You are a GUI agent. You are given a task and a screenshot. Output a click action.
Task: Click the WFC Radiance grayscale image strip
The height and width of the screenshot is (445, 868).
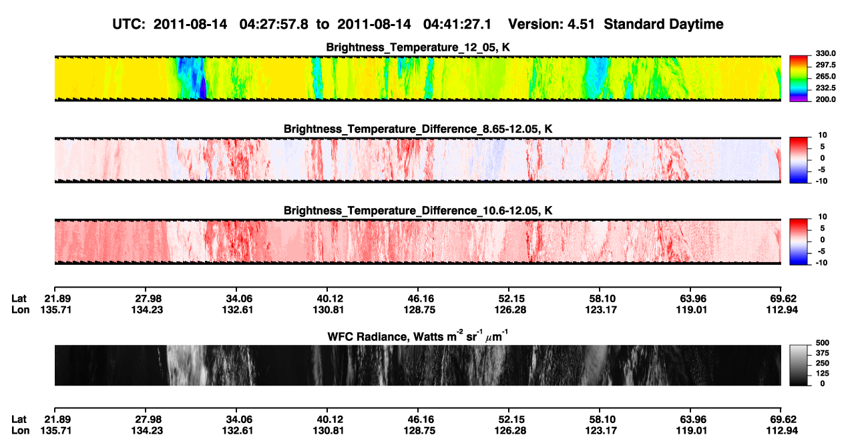tap(417, 365)
